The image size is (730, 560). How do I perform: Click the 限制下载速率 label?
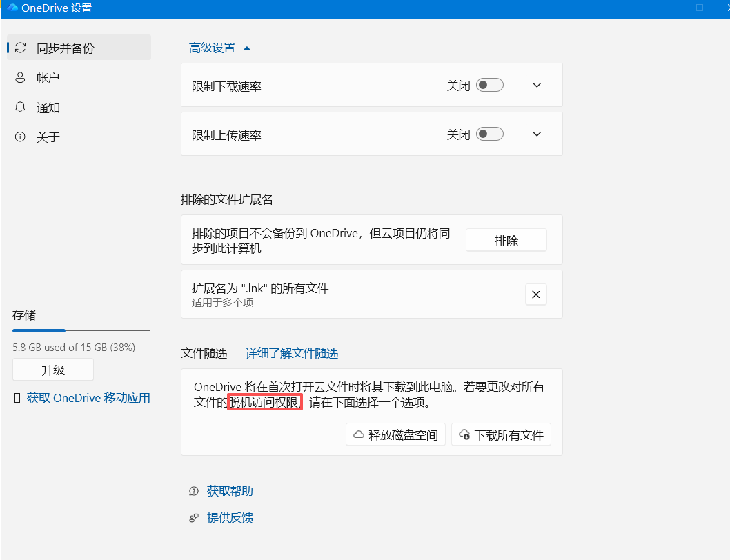tap(226, 86)
